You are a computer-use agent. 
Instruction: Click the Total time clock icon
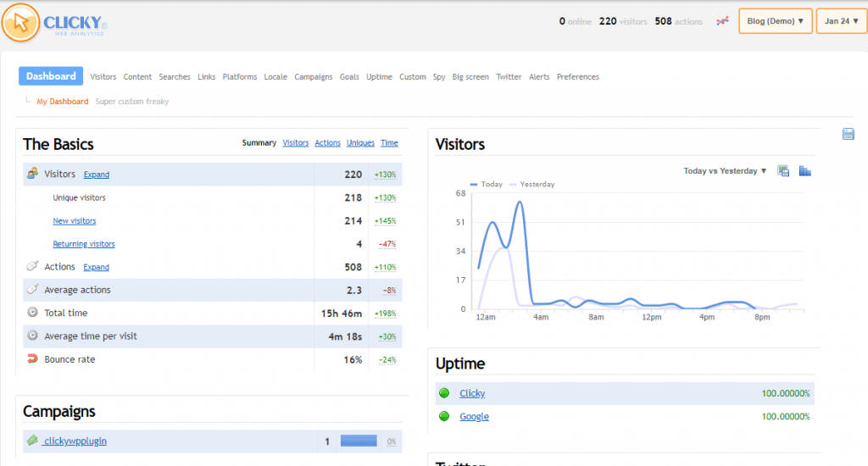[33, 312]
